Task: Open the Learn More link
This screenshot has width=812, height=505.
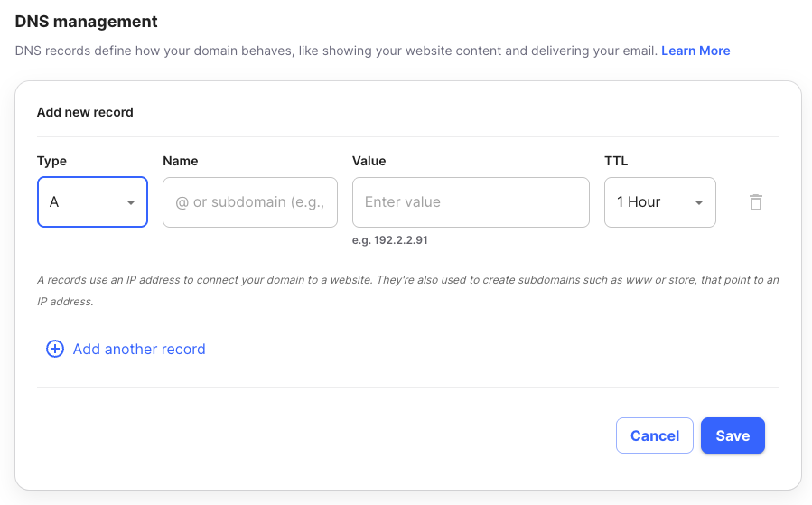Action: tap(695, 51)
